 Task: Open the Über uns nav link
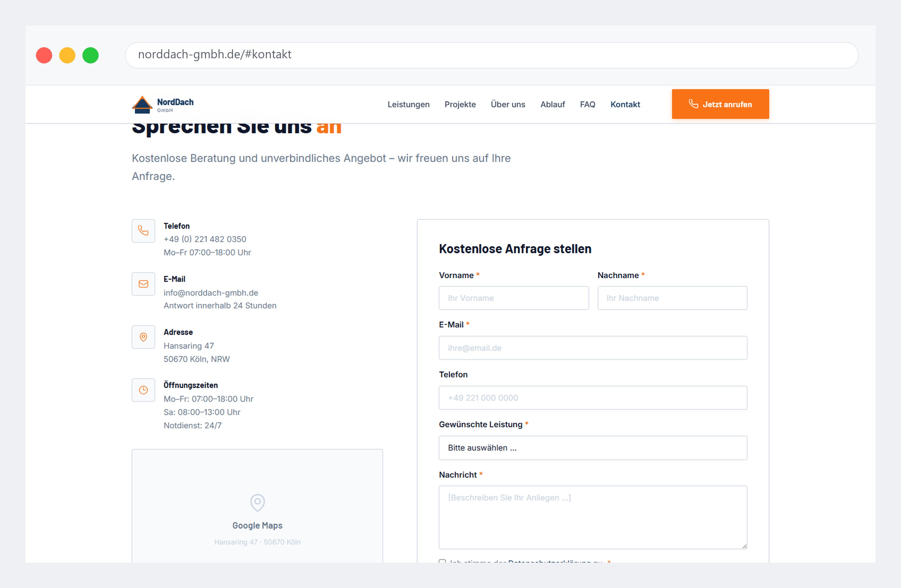(x=508, y=104)
